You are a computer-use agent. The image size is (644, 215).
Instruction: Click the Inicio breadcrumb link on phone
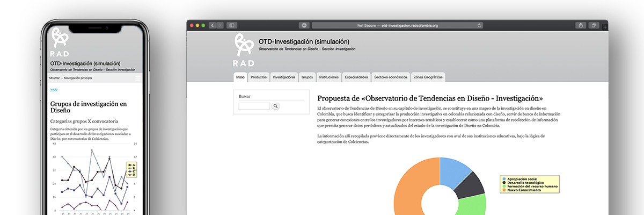[x=54, y=90]
